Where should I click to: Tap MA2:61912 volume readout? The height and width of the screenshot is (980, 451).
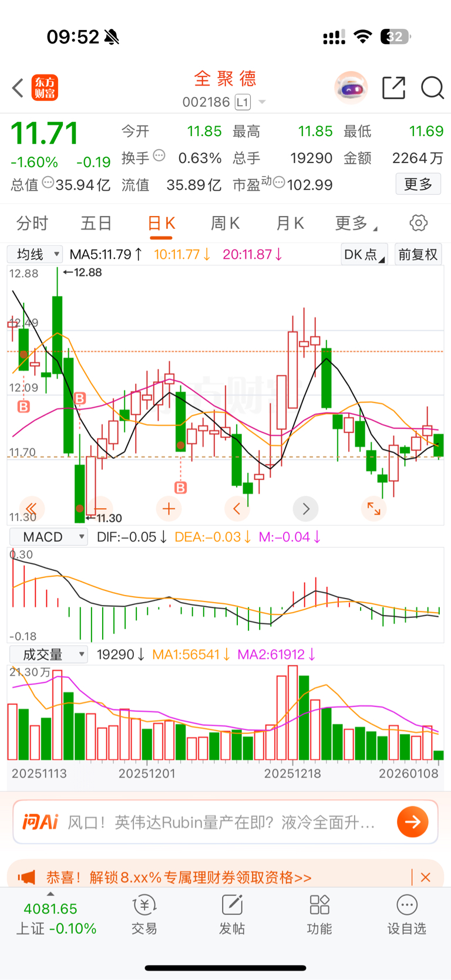click(277, 654)
